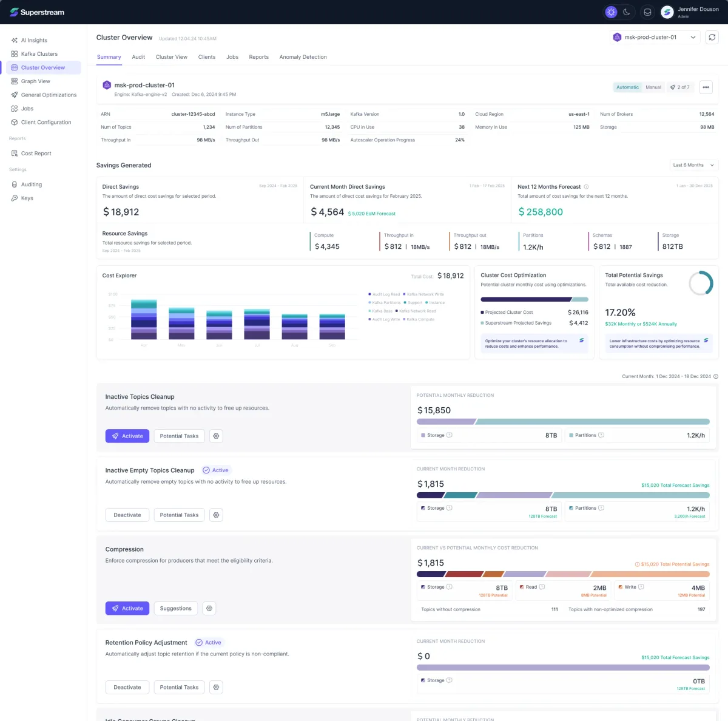The width and height of the screenshot is (728, 721).
Task: Open Potential Tasks for Inactive Empty Topics Cleanup
Action: pos(179,515)
